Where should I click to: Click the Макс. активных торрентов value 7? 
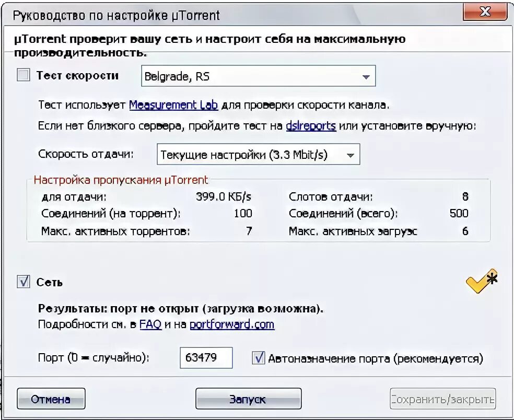pyautogui.click(x=249, y=231)
